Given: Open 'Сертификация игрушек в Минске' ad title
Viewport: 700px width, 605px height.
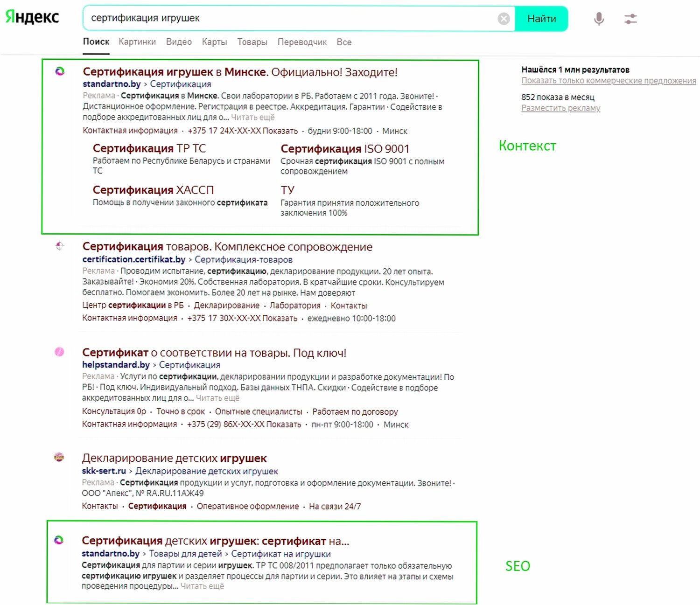Looking at the screenshot, I should pos(240,72).
